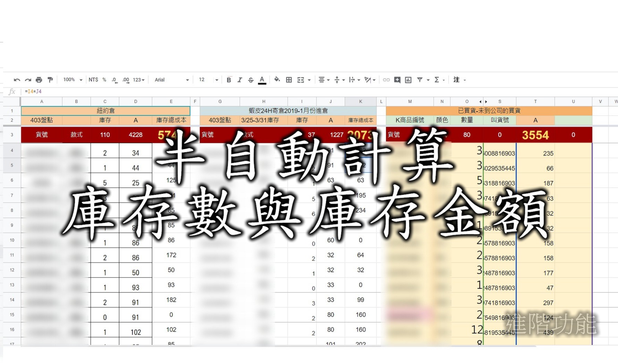Open the Print dialog
Screen dimensions: 618x364
coord(39,80)
